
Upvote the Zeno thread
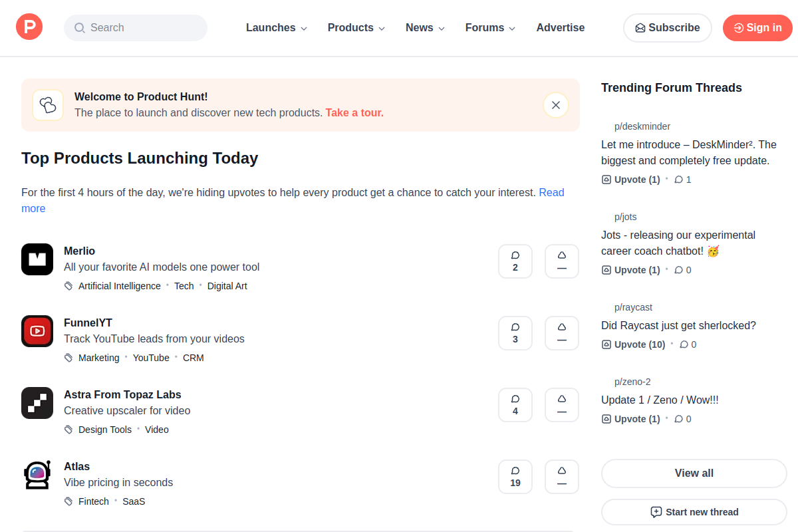(631, 419)
